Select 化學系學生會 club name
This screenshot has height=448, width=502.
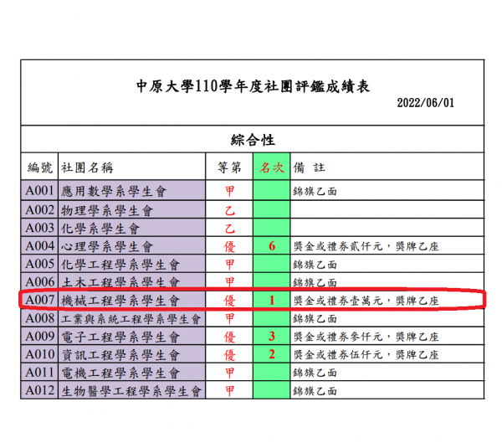tap(100, 229)
